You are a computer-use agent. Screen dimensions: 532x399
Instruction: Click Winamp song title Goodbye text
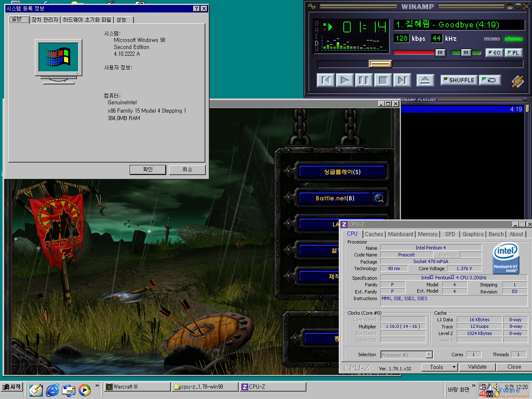(447, 25)
